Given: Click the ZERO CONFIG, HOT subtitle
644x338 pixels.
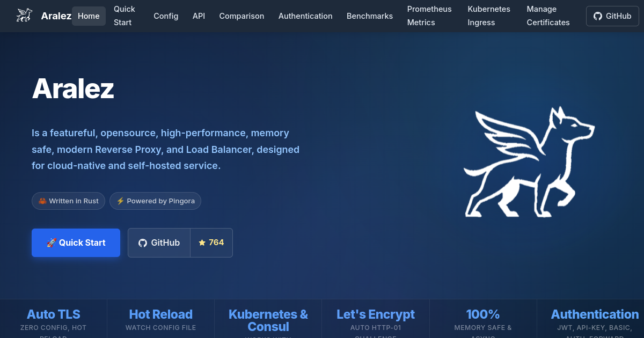Looking at the screenshot, I should [54, 327].
